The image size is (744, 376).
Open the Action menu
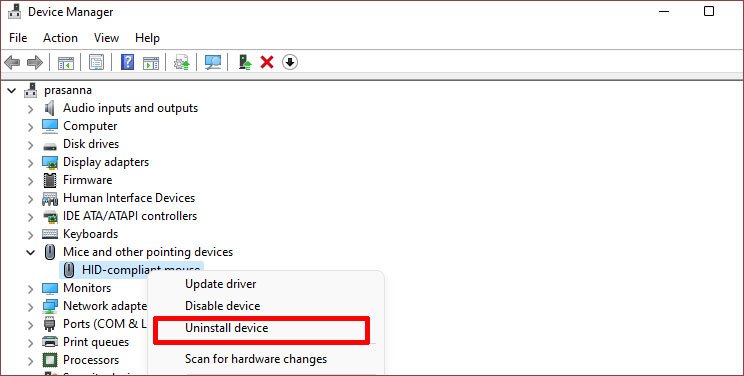tap(60, 38)
